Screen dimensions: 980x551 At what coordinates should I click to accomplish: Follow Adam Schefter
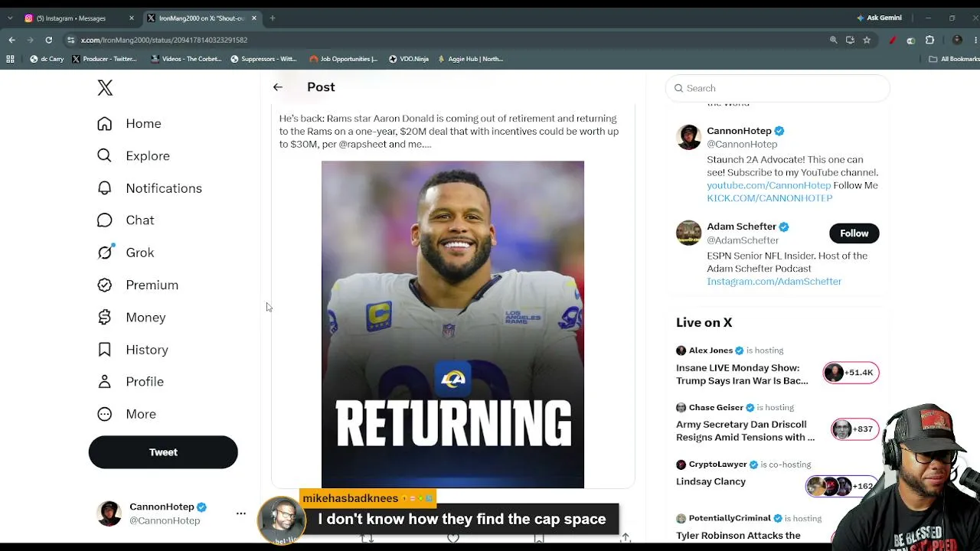(x=854, y=233)
